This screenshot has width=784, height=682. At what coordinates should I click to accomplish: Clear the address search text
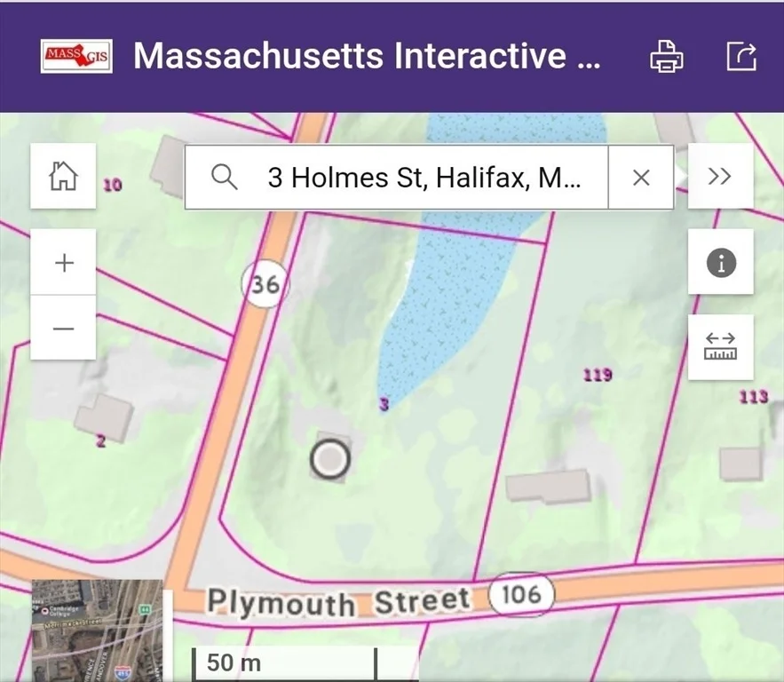641,177
